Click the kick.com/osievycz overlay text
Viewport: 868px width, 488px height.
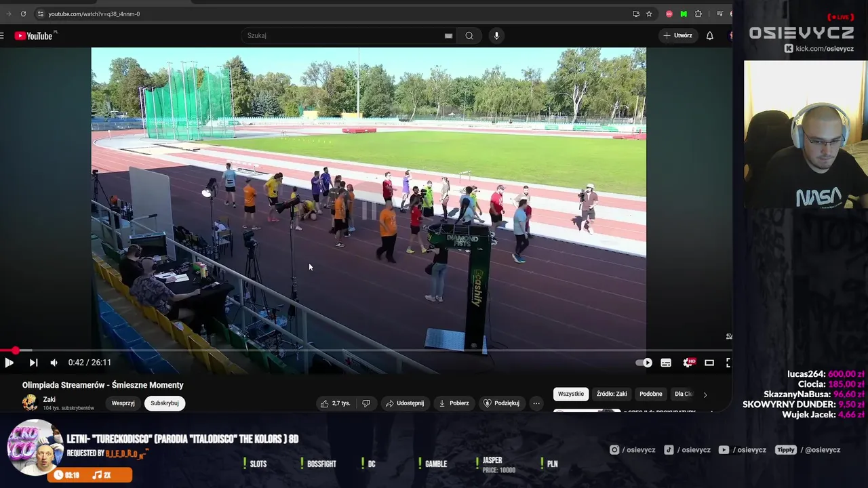pyautogui.click(x=825, y=49)
